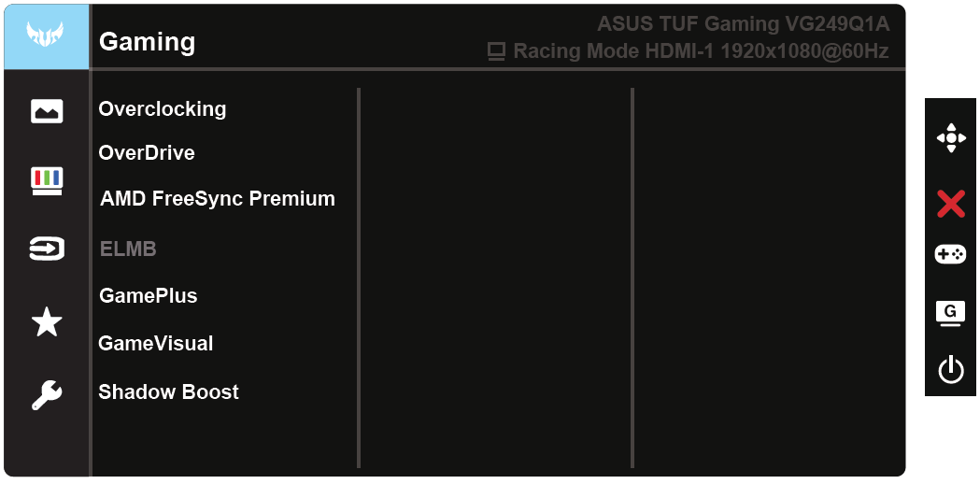Click the Racing Mode HDMI-1 status text
Viewport: 980px width, 484px height.
(x=700, y=51)
